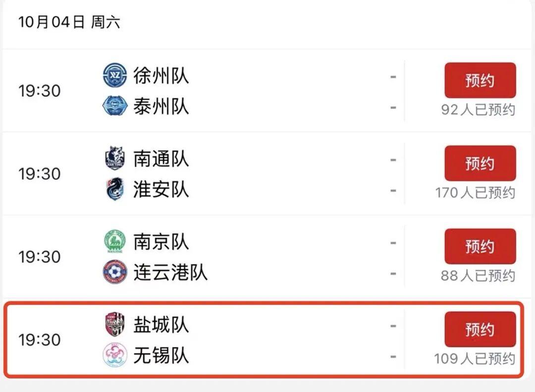
Task: Tap the Yancheng team (盐城队) logo
Action: tap(115, 325)
